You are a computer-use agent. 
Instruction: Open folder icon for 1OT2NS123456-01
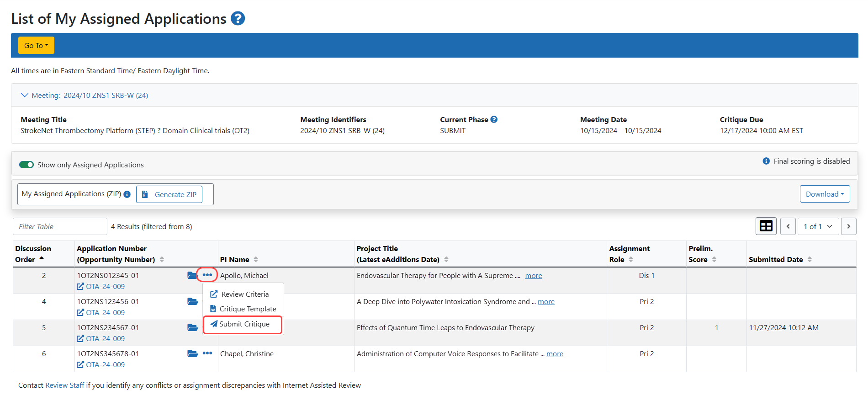pos(193,301)
